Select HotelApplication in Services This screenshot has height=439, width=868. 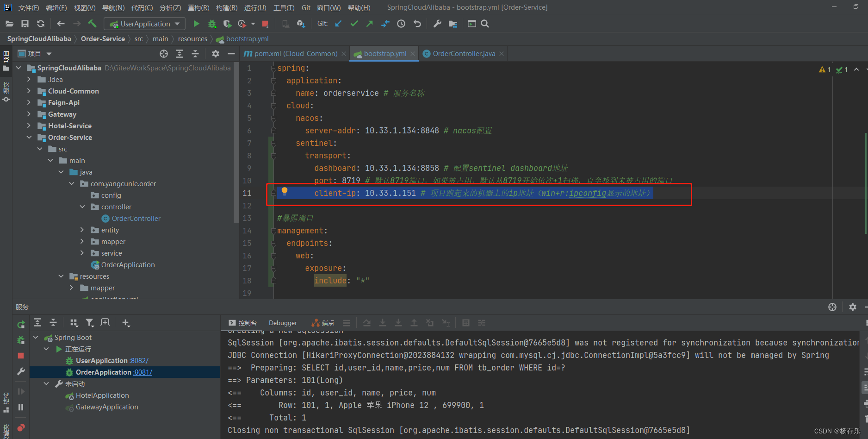pyautogui.click(x=102, y=395)
